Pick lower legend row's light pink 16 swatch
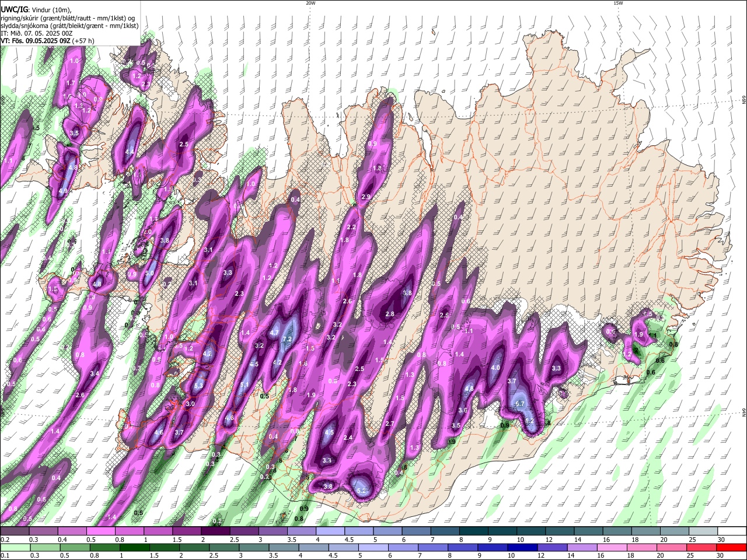The image size is (747, 560). click(612, 547)
